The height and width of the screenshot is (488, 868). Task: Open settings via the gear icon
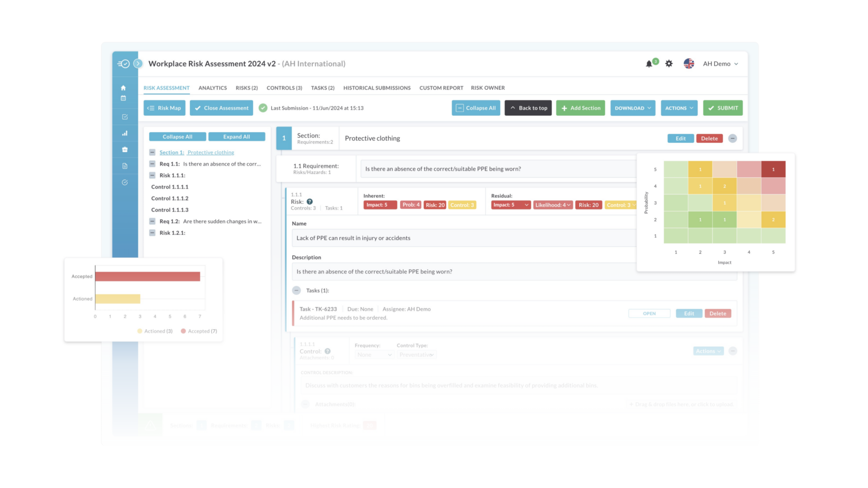(669, 64)
